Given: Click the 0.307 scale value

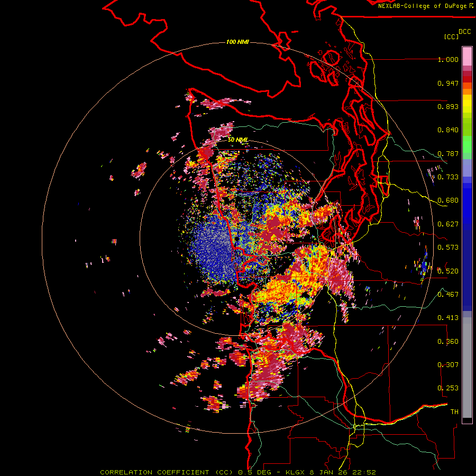Looking at the screenshot, I should click(448, 365).
